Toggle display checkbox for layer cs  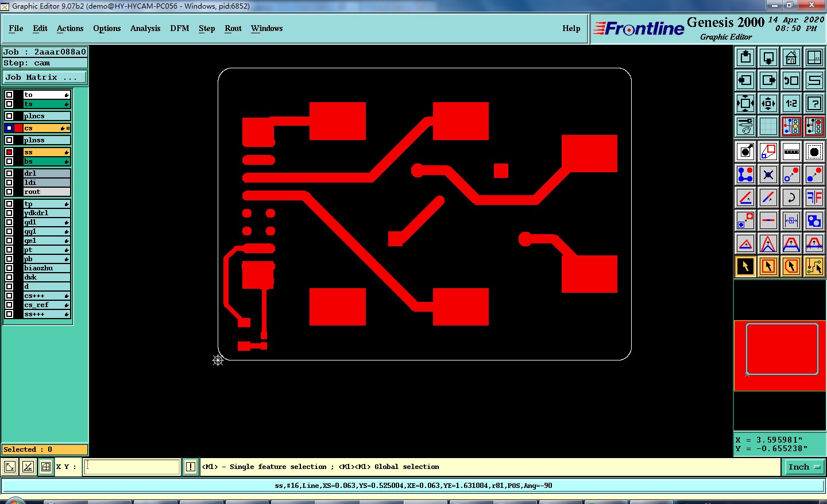[9, 128]
